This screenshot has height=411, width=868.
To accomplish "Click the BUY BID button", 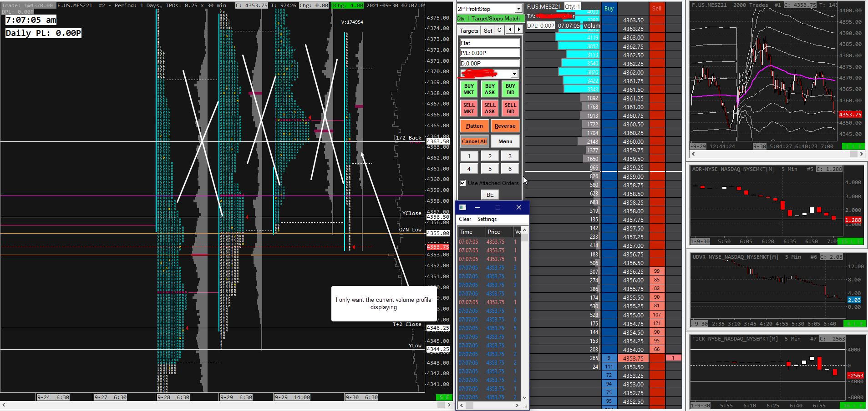I will [x=510, y=89].
